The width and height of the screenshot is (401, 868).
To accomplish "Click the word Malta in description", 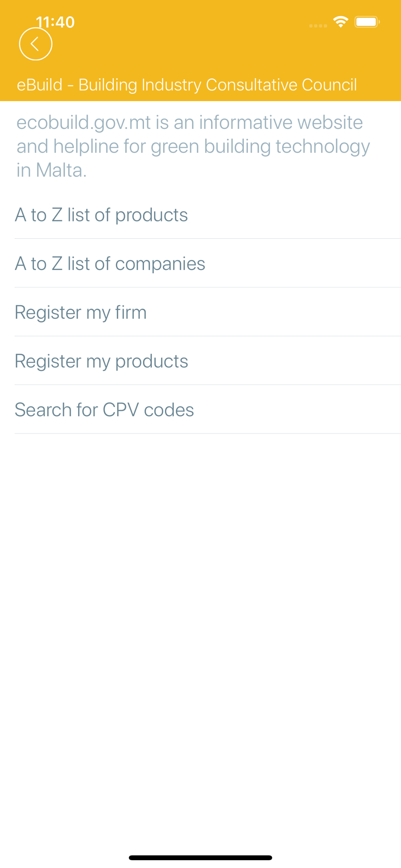I will 61,170.
